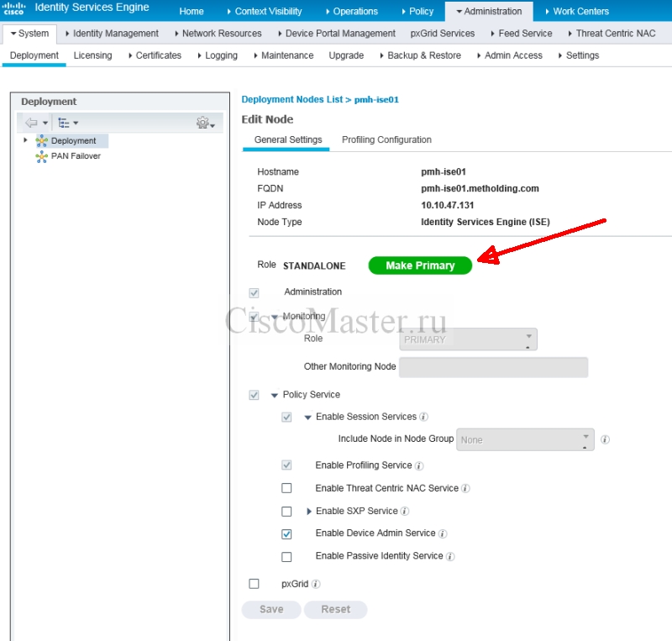The image size is (672, 641).
Task: Go to Upgrade tab
Action: tap(346, 55)
